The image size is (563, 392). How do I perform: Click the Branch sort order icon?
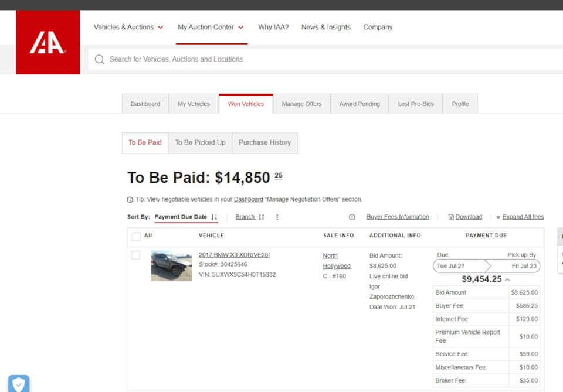coord(262,217)
